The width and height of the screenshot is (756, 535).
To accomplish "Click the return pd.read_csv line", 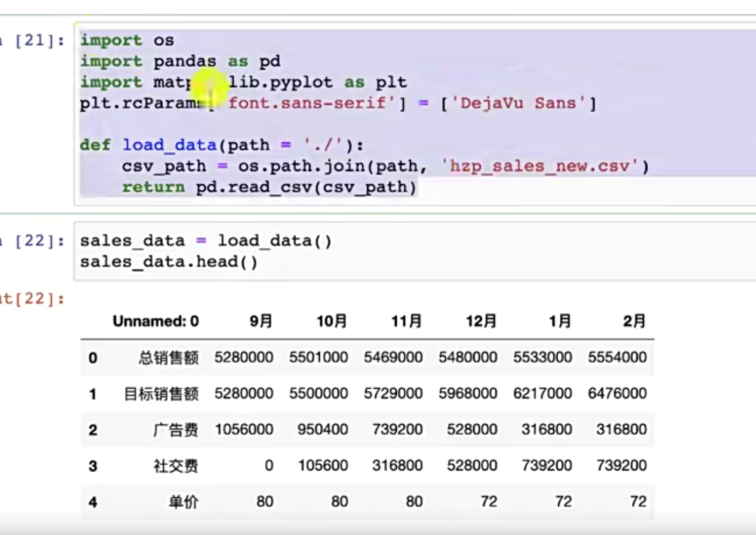I will click(x=269, y=187).
